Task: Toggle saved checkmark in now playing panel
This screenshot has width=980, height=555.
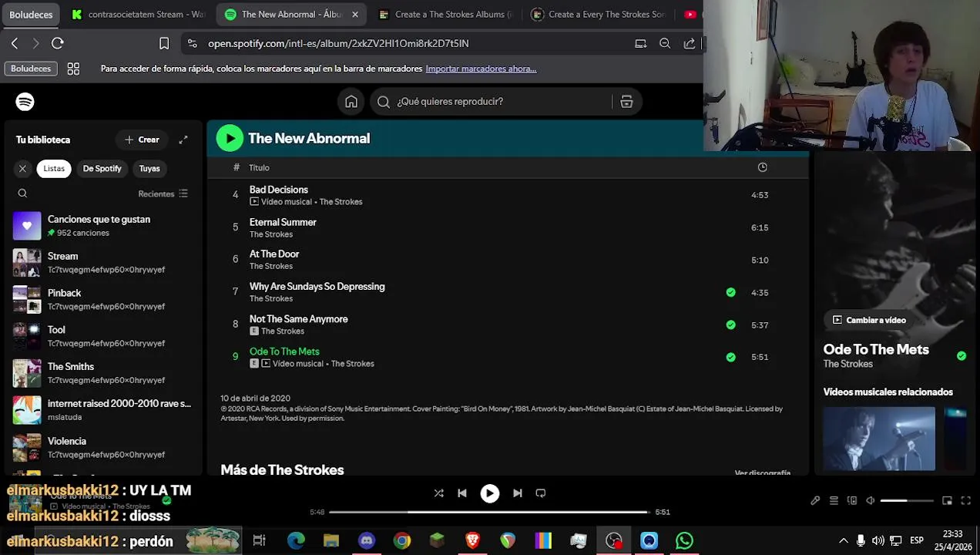Action: tap(962, 356)
